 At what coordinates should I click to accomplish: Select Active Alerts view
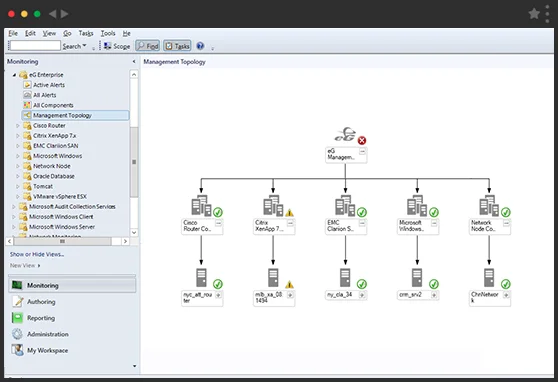click(49, 85)
